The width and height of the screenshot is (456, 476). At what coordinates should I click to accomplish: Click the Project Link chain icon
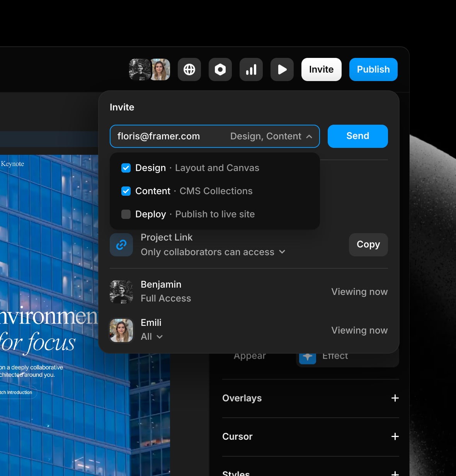point(121,244)
